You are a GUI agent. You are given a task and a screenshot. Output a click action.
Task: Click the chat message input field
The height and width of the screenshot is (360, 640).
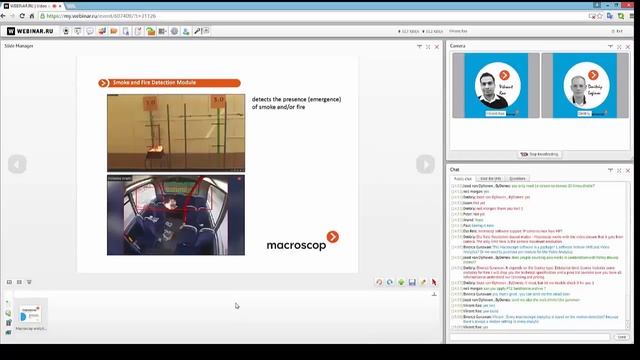click(x=530, y=337)
